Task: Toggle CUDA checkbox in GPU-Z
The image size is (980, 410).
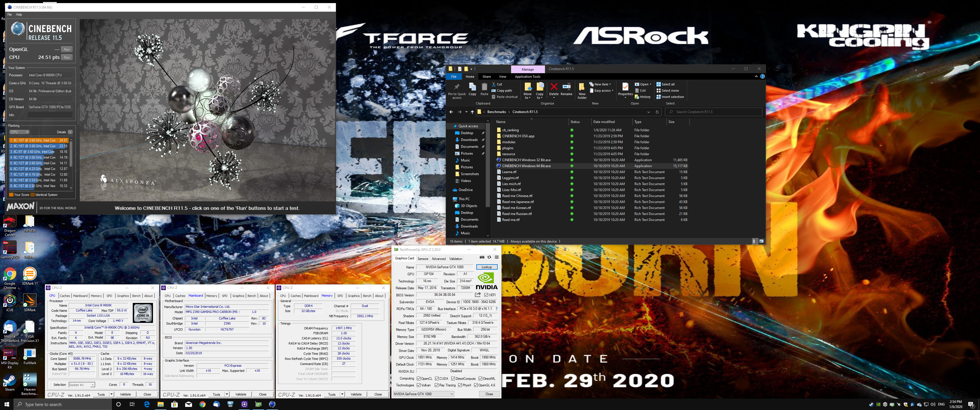Action: tap(437, 379)
